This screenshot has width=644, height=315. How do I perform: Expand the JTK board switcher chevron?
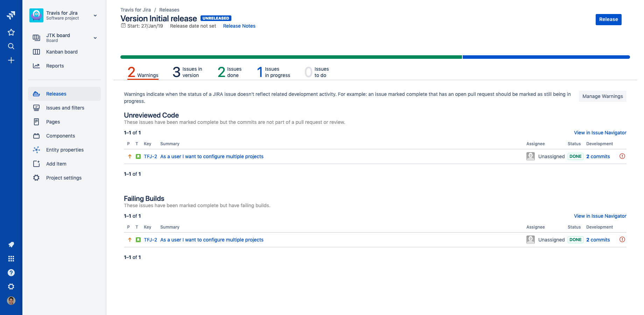click(95, 38)
